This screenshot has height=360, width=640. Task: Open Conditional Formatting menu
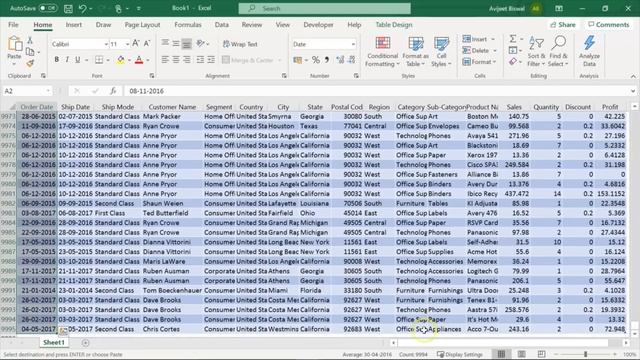(382, 52)
